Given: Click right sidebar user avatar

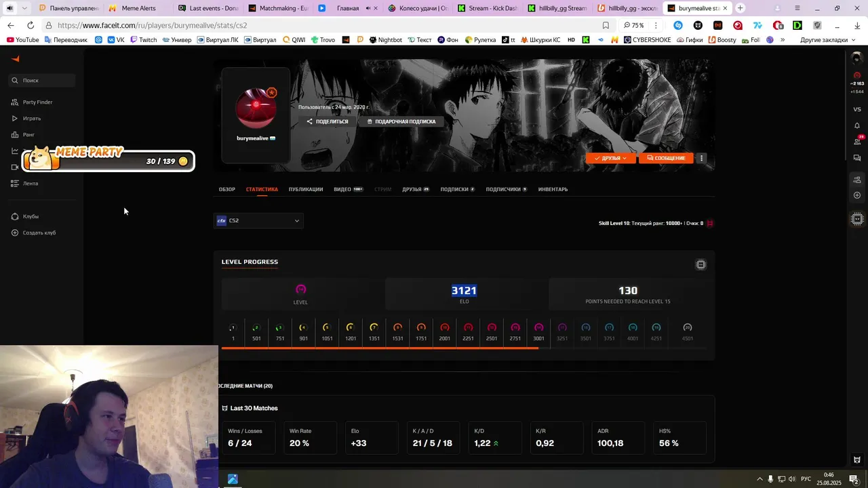Looking at the screenshot, I should coord(857,59).
